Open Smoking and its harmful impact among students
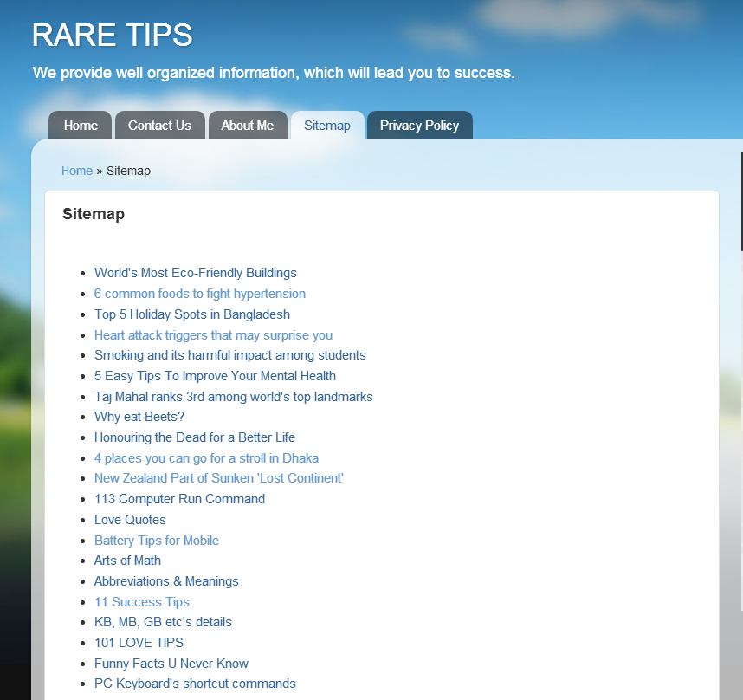This screenshot has width=743, height=700. [229, 355]
